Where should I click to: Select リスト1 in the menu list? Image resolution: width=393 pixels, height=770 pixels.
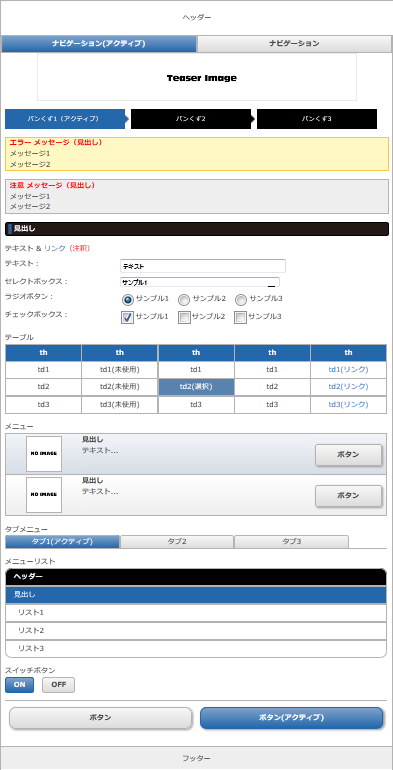pyautogui.click(x=196, y=613)
